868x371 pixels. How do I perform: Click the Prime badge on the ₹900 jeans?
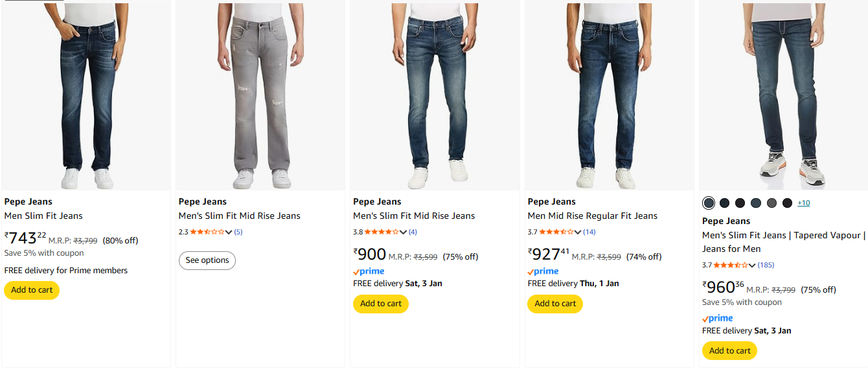(369, 271)
